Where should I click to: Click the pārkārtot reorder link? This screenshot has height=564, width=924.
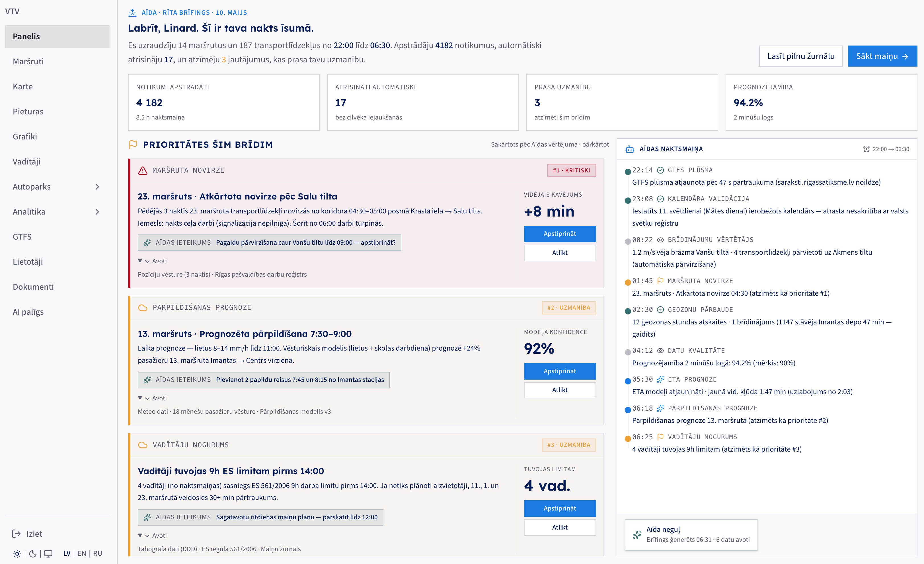596,144
